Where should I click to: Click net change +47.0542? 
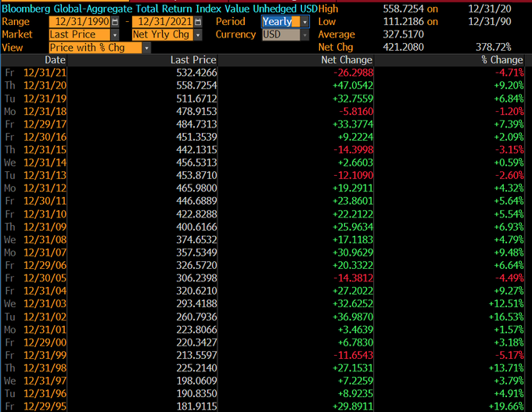pyautogui.click(x=353, y=85)
